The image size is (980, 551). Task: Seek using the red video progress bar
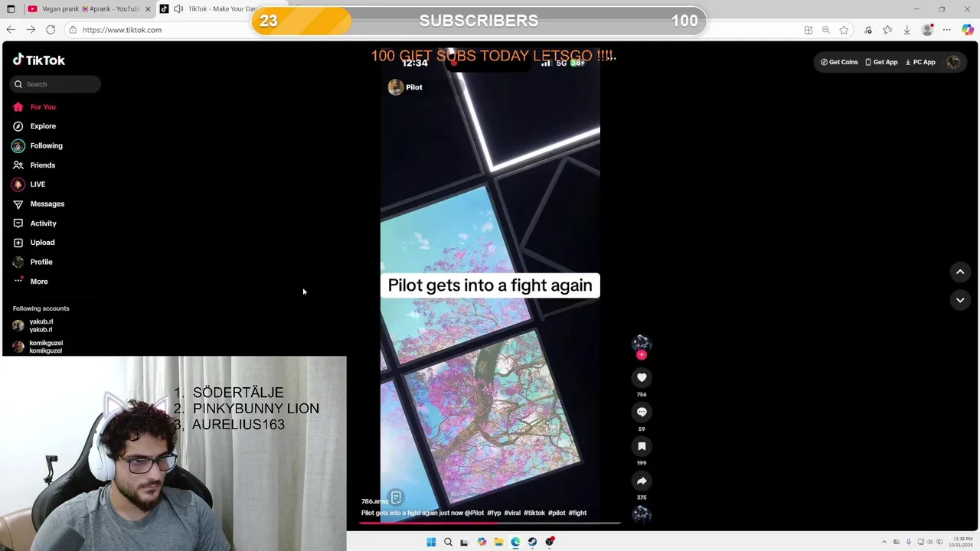tap(490, 523)
